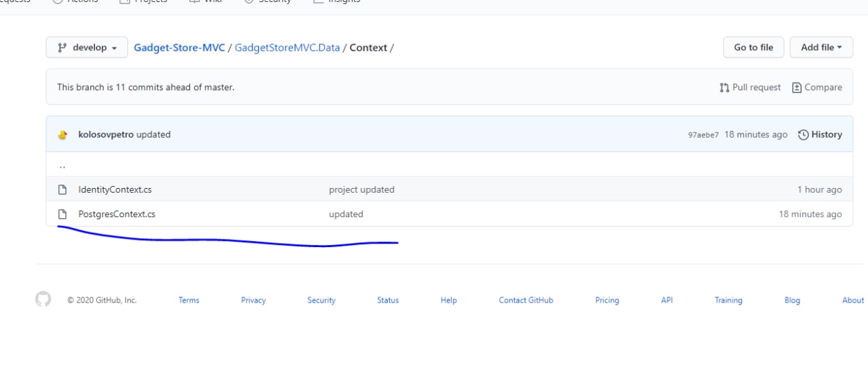Open the Status footer link
The width and height of the screenshot is (868, 376).
[388, 300]
